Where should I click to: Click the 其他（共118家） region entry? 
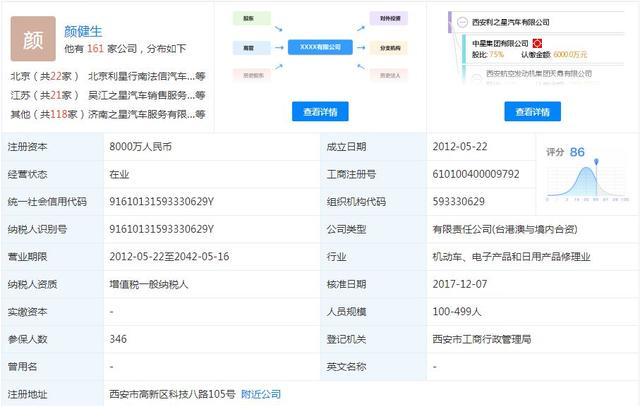[x=47, y=114]
